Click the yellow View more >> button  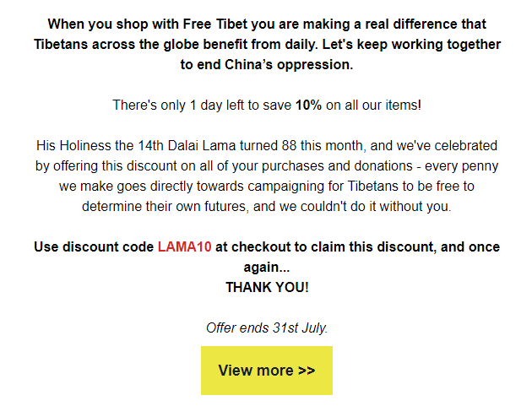point(267,371)
